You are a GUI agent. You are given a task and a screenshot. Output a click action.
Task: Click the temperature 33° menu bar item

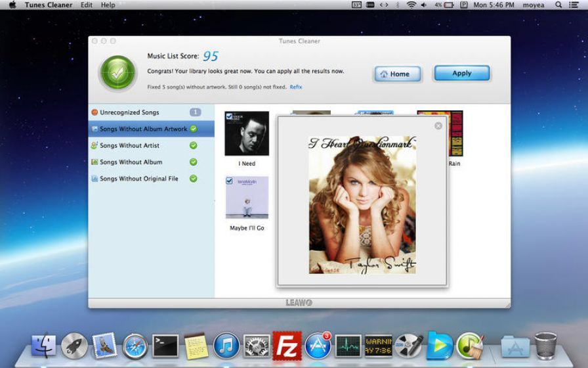click(x=356, y=5)
